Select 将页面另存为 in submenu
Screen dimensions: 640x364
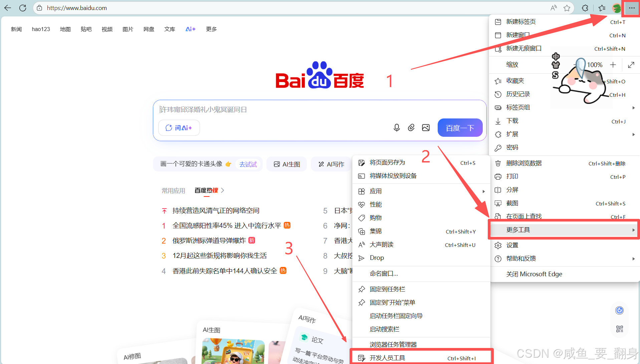click(421, 163)
